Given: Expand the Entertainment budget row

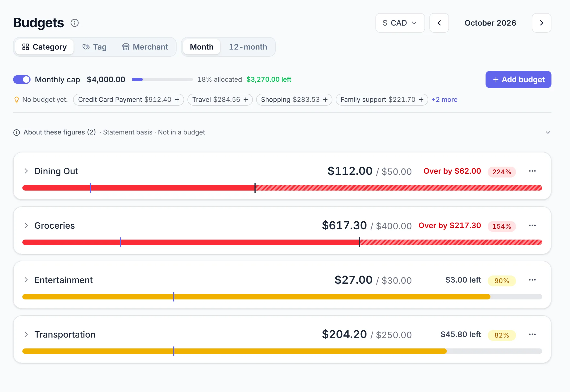Looking at the screenshot, I should tap(26, 280).
